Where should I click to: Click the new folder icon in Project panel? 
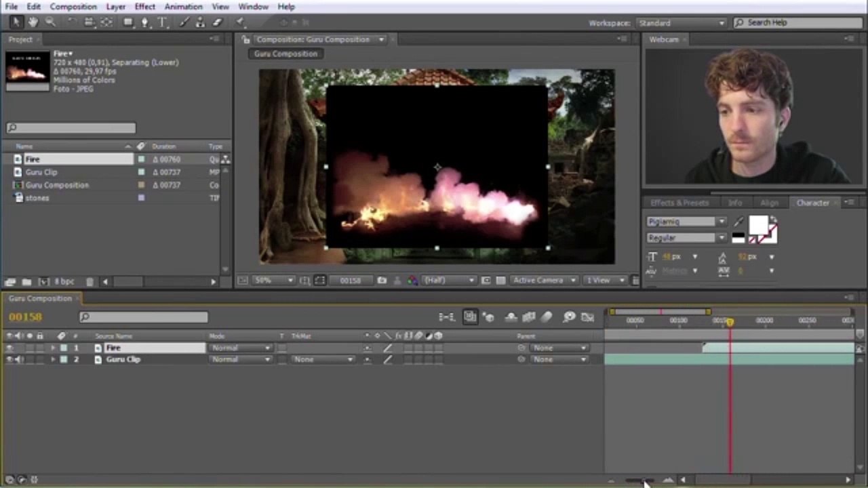coord(26,281)
